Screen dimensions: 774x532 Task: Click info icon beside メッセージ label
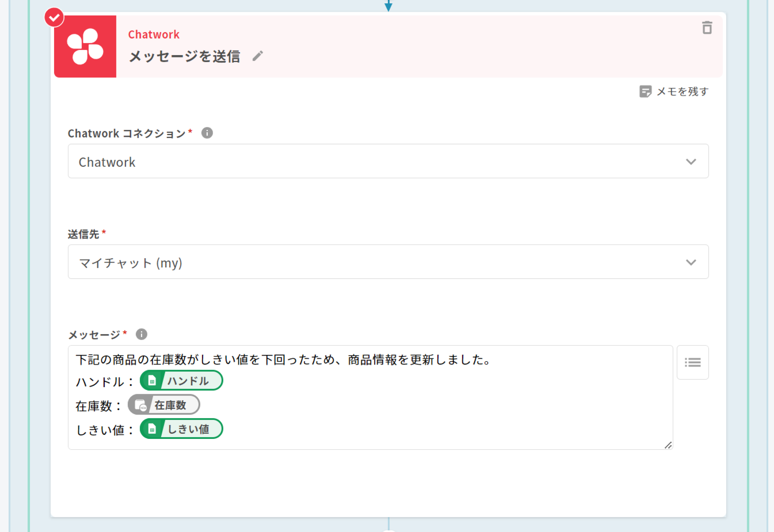coord(141,334)
